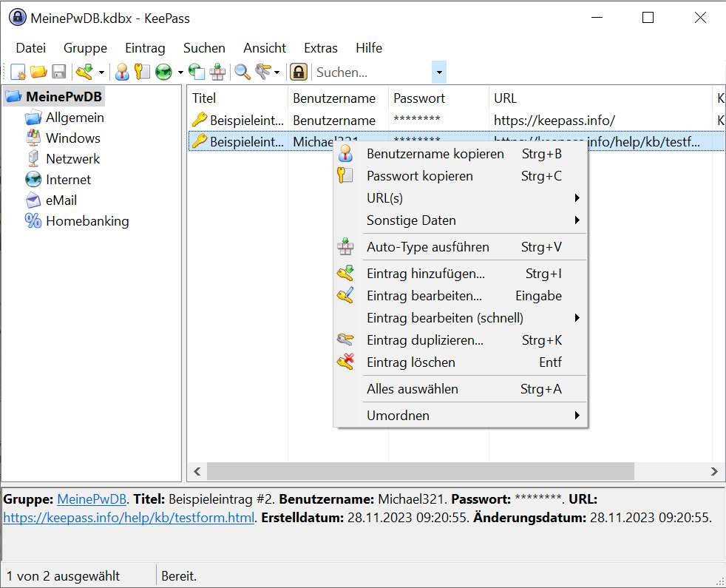
Task: Focus the Suchen... search field
Action: click(x=373, y=72)
